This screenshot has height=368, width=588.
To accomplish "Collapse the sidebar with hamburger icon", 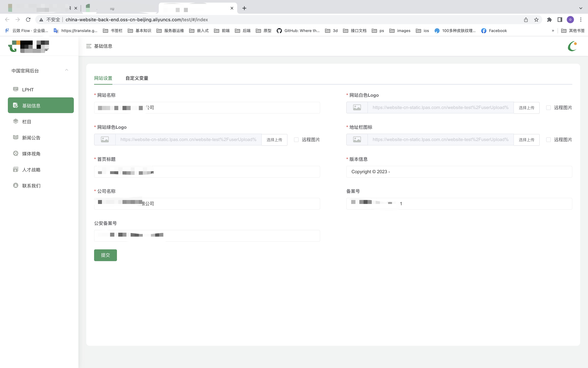I will pos(89,46).
